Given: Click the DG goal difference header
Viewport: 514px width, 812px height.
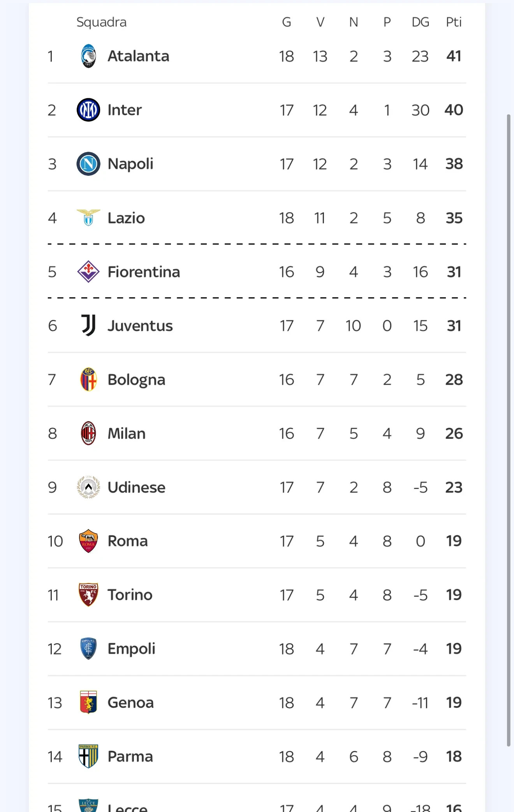Looking at the screenshot, I should coord(421,22).
